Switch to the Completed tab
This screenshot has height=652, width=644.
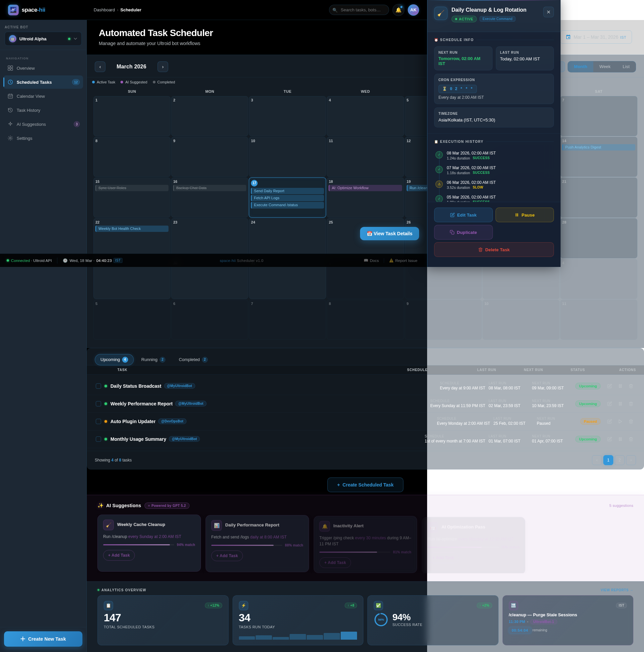pos(189,359)
